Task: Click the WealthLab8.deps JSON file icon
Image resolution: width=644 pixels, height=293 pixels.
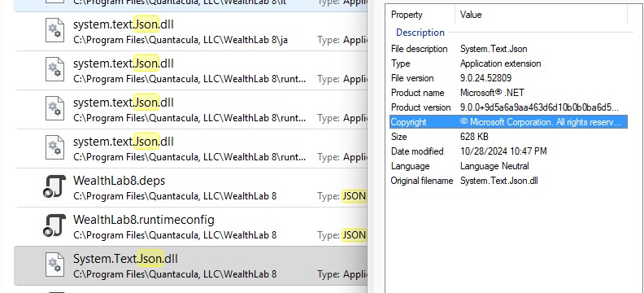Action: 54,186
